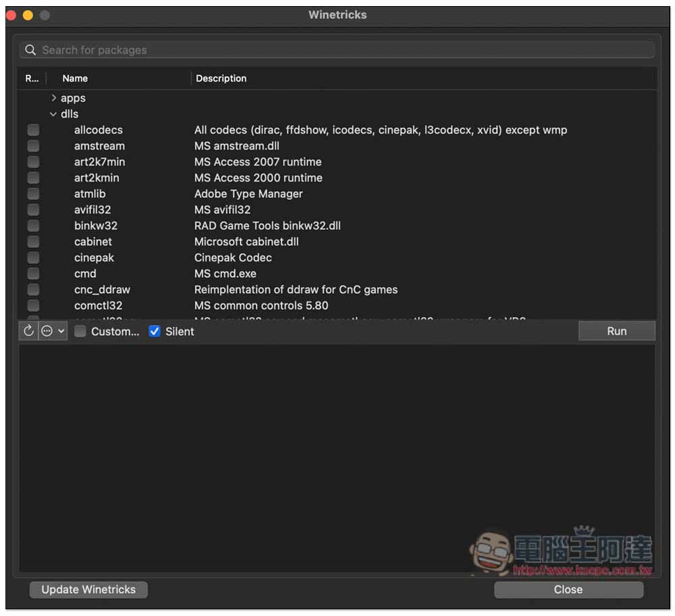675x616 pixels.
Task: Click the refresh packages list icon
Action: click(x=28, y=331)
